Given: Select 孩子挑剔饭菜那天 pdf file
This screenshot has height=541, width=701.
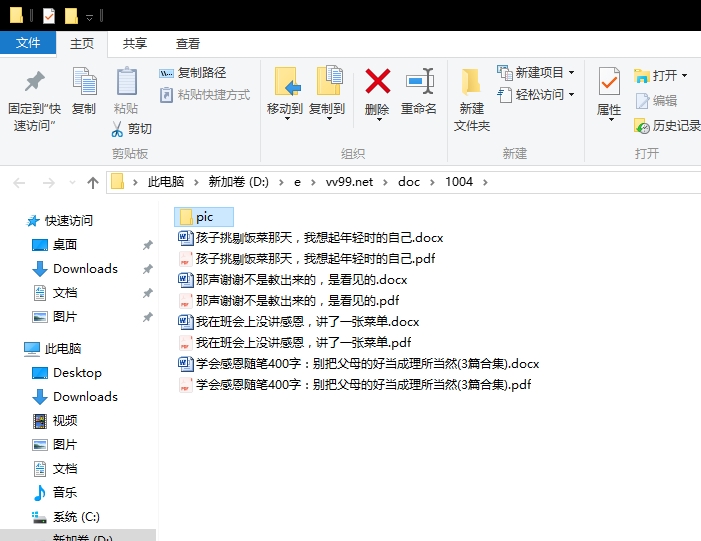Looking at the screenshot, I should coord(307,258).
